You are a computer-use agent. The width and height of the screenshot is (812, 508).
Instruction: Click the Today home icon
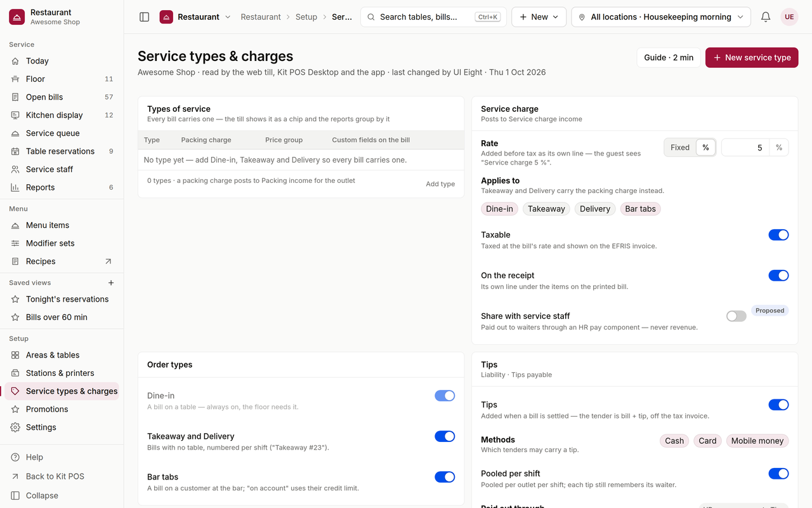click(15, 61)
